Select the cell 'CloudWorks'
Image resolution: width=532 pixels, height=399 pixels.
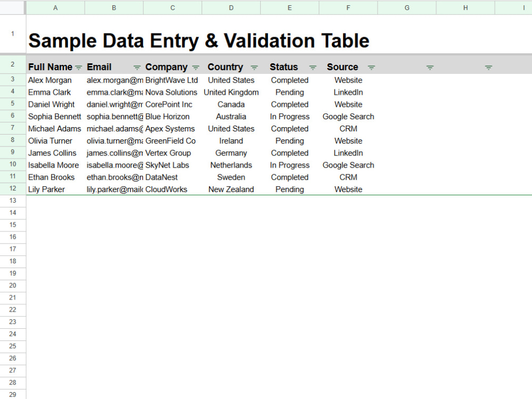(x=173, y=189)
